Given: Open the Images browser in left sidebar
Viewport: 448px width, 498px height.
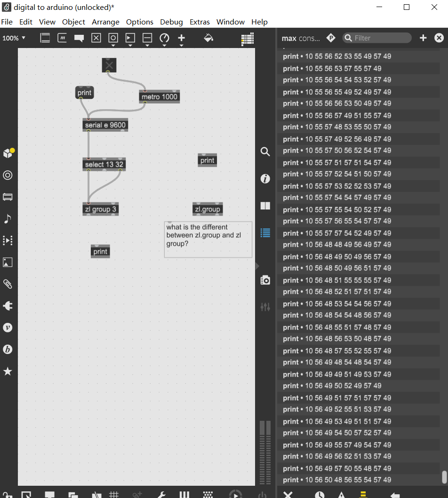Looking at the screenshot, I should 8,262.
